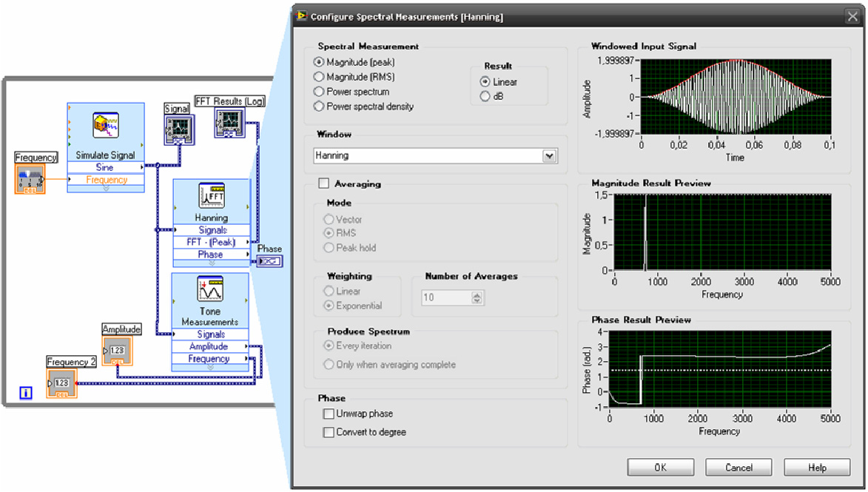Viewport: 868px width, 492px height.
Task: Click Amplitude output row on Tone Measurements
Action: pyautogui.click(x=210, y=346)
